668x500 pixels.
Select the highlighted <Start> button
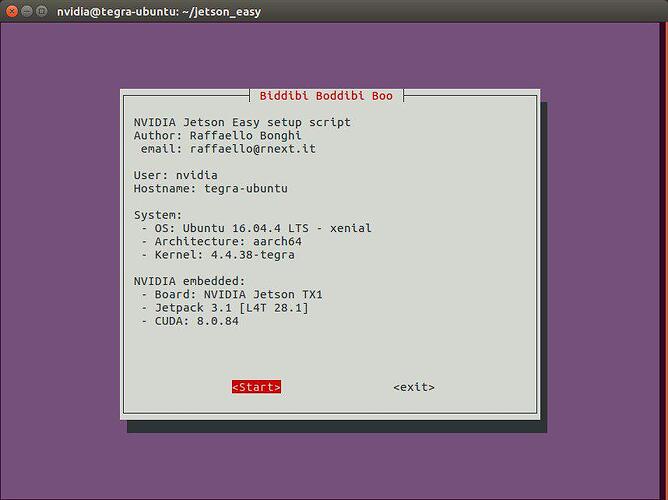(x=256, y=387)
